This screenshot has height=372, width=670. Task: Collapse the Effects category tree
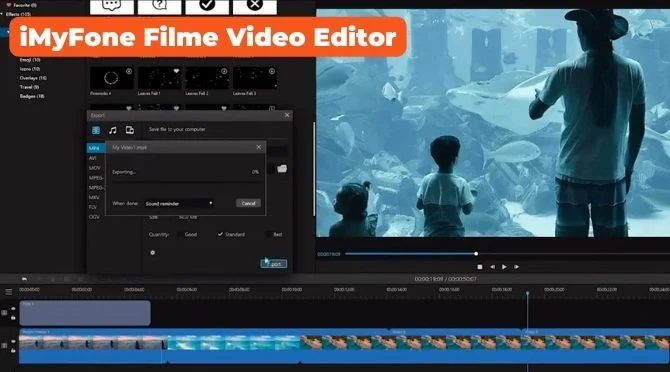tap(2, 14)
